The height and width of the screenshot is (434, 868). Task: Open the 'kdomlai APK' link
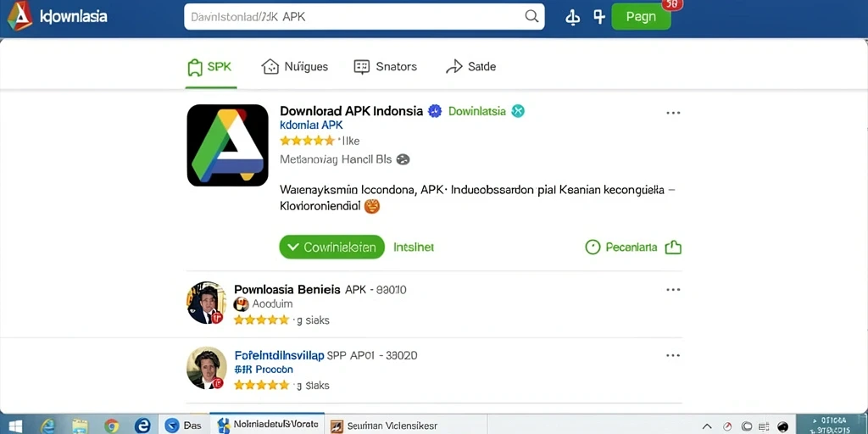[311, 125]
